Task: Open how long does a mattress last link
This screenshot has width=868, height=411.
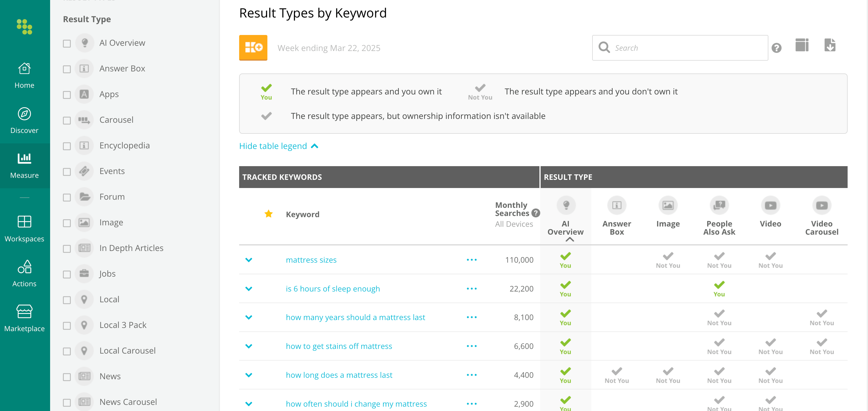Action: tap(339, 375)
